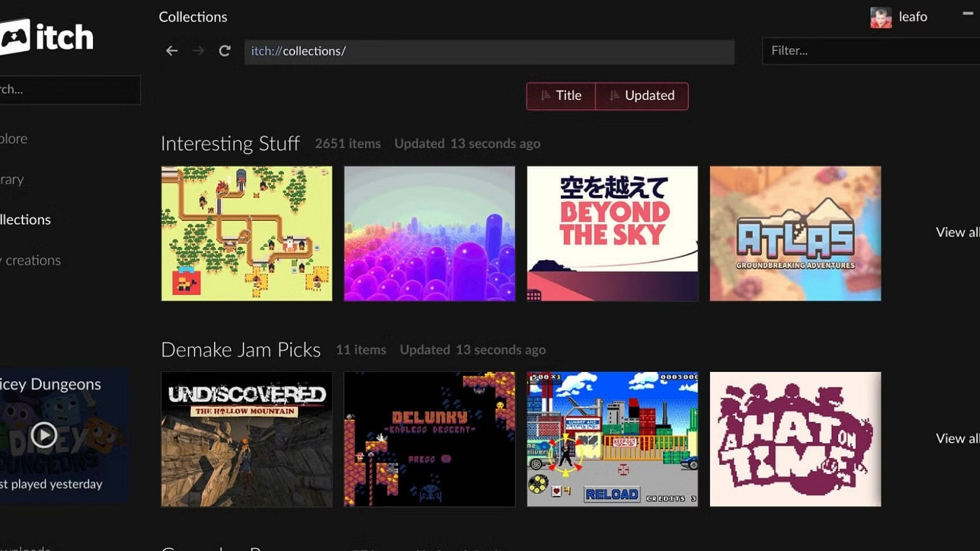This screenshot has width=980, height=551.
Task: Sort collections by Updated
Action: 641,96
